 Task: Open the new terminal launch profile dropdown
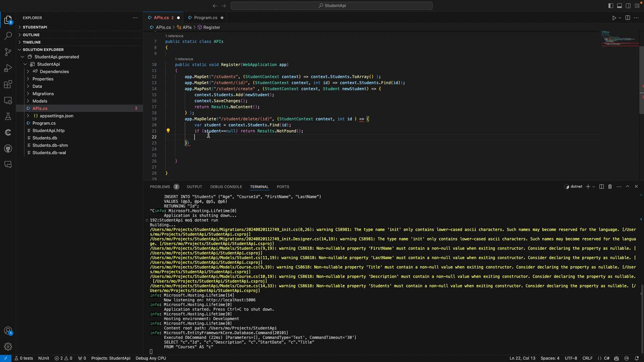coord(594,187)
